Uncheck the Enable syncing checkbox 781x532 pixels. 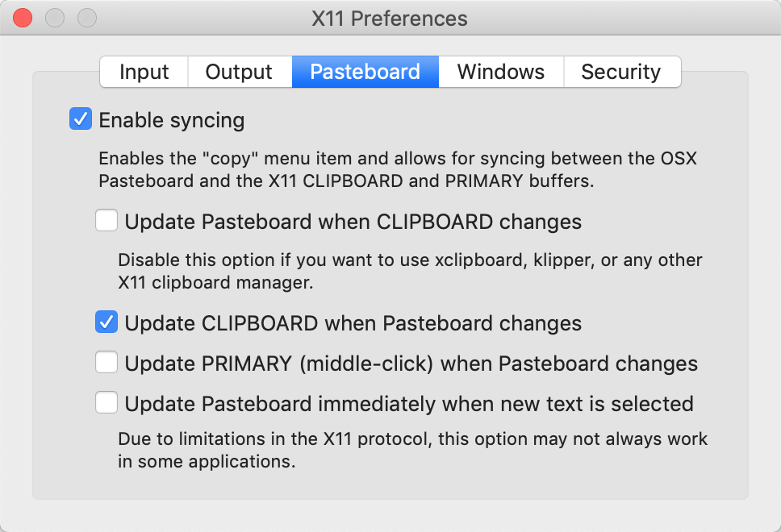(81, 120)
